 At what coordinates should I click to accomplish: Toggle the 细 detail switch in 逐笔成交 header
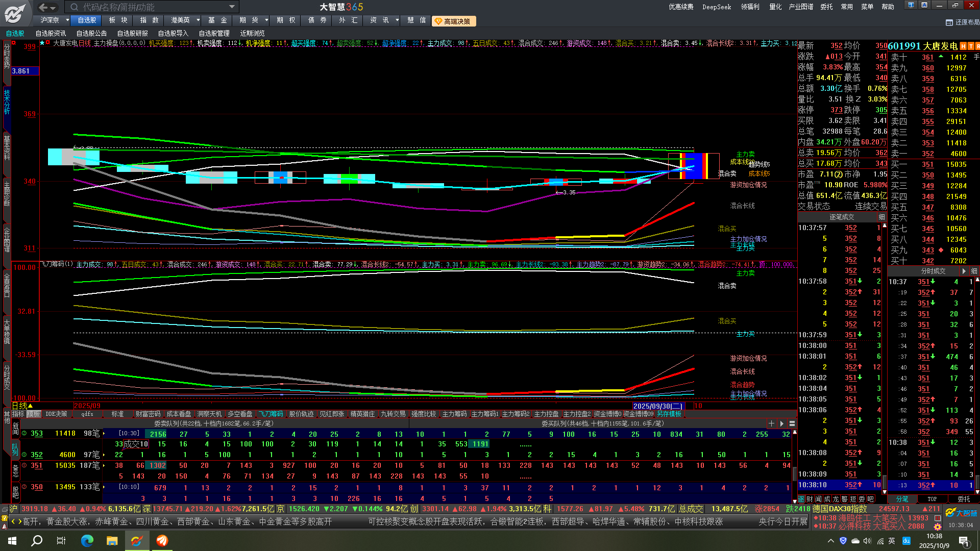coord(881,217)
